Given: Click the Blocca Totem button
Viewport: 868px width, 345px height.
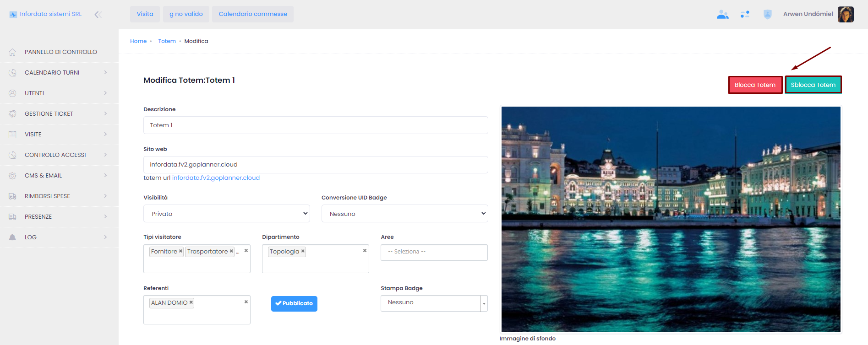Looking at the screenshot, I should click(x=755, y=85).
